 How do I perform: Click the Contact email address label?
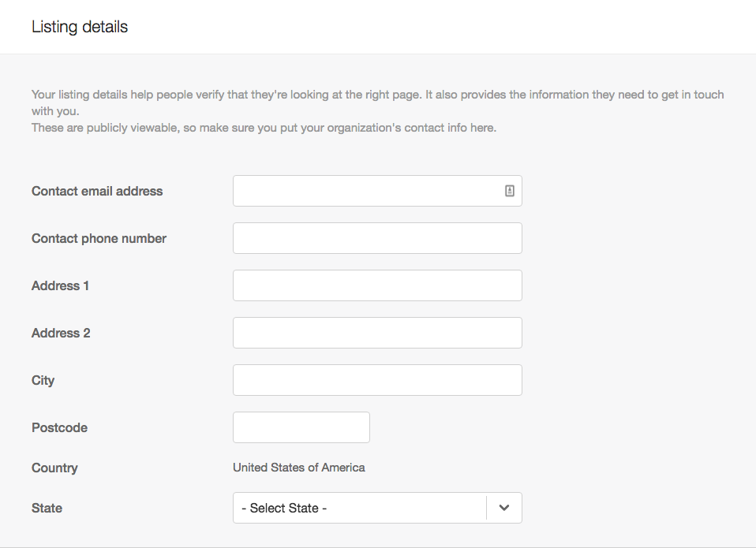[97, 191]
